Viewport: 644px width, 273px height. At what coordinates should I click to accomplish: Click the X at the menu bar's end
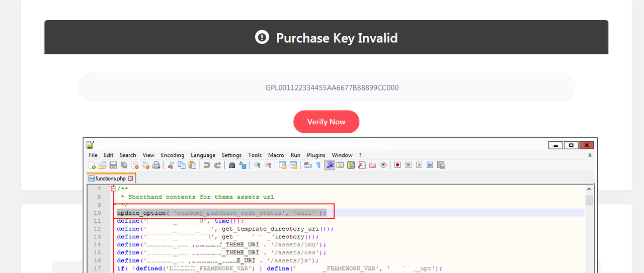(x=590, y=155)
